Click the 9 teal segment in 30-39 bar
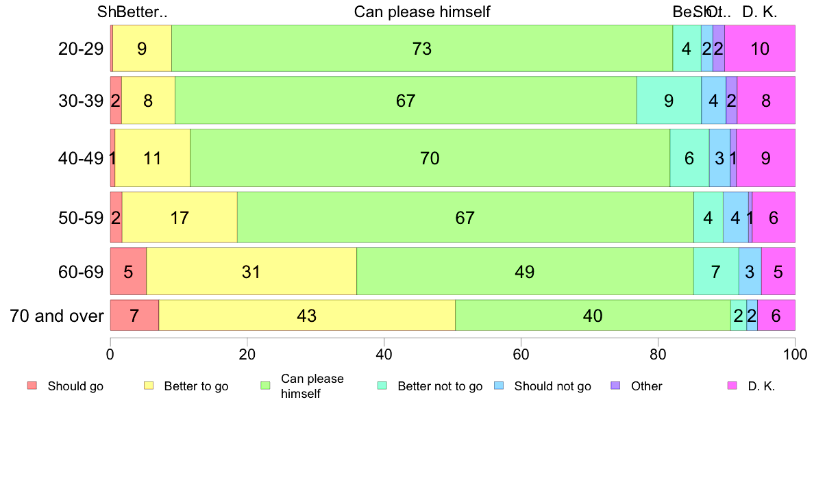Image resolution: width=814 pixels, height=504 pixels. (x=669, y=100)
